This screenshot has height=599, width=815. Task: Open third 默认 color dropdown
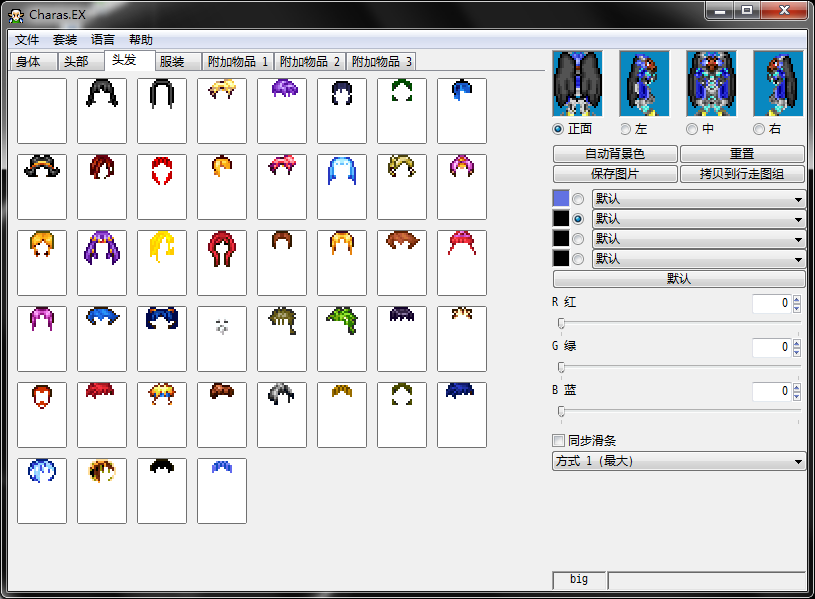click(x=699, y=239)
